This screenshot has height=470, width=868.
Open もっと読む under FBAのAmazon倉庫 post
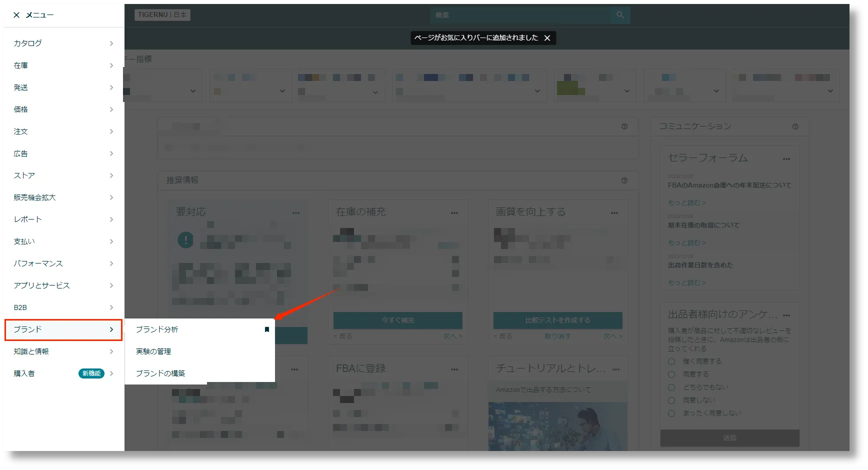tap(686, 203)
